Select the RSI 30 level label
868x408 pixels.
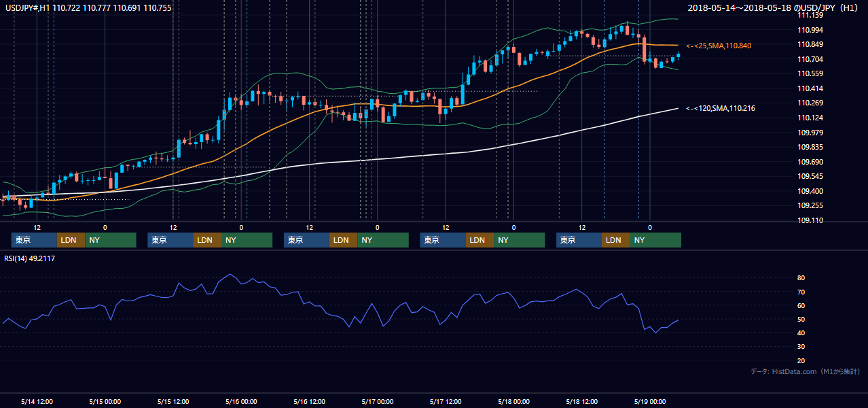tap(801, 347)
